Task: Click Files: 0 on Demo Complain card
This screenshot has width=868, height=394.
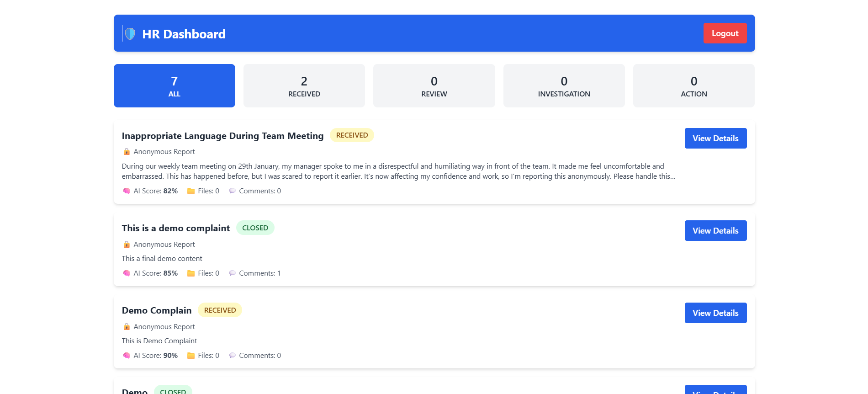Action: pyautogui.click(x=208, y=356)
